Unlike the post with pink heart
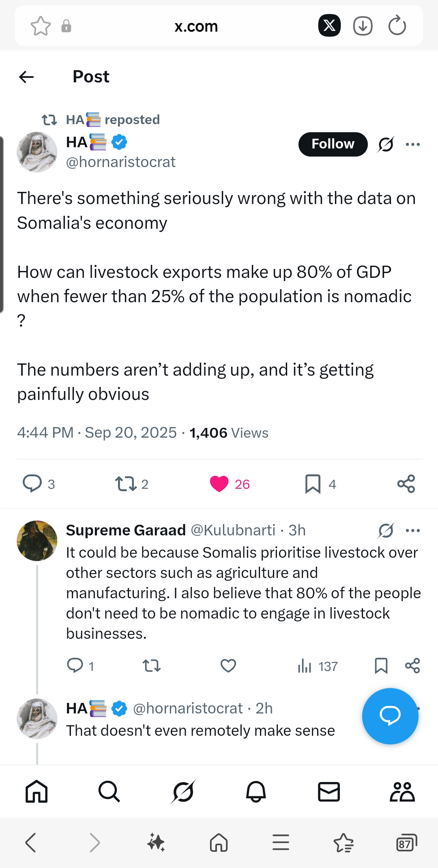 [x=219, y=484]
